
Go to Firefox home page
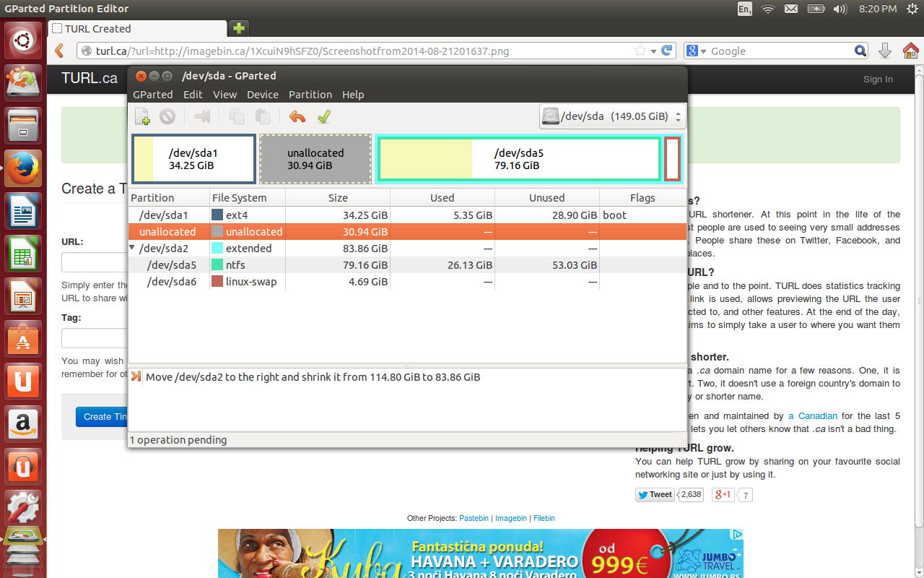click(911, 51)
